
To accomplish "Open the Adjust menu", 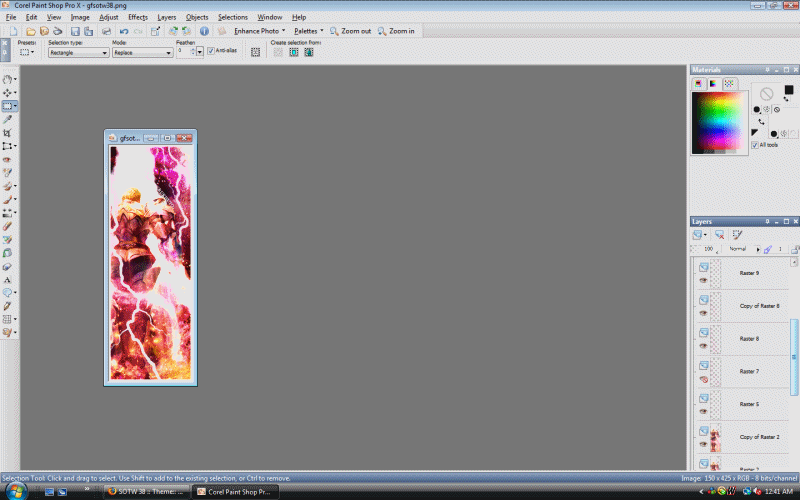I will 109,17.
